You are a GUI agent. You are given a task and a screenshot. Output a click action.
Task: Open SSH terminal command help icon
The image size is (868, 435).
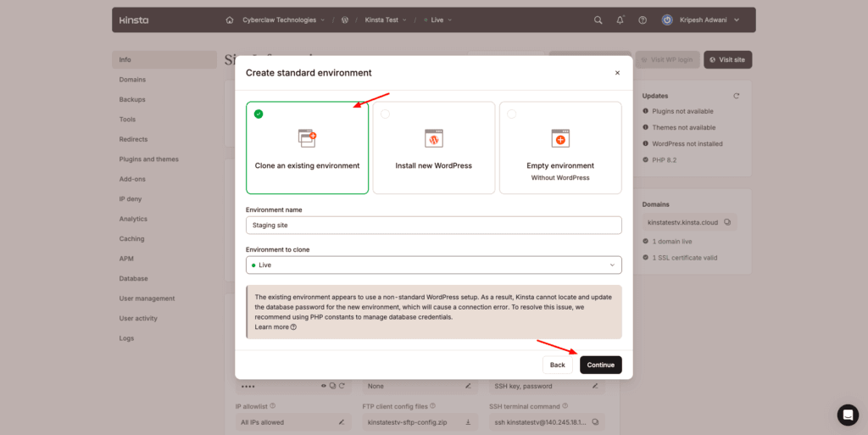tap(565, 406)
